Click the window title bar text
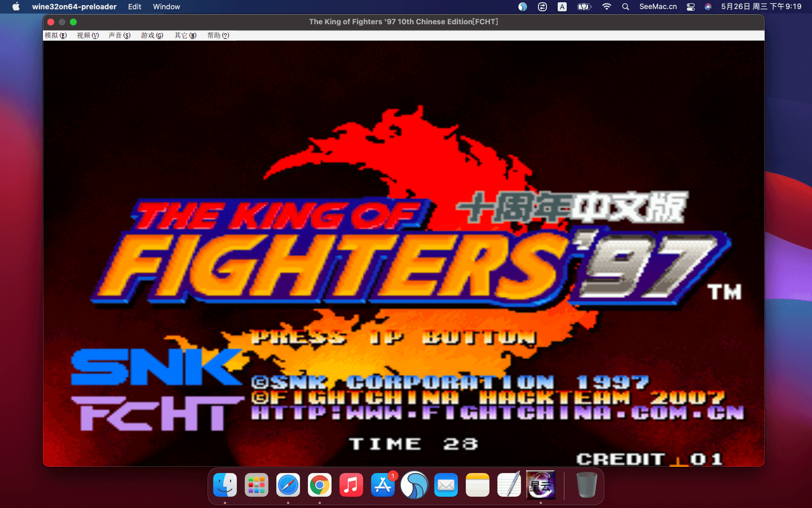The height and width of the screenshot is (508, 812). [x=404, y=22]
